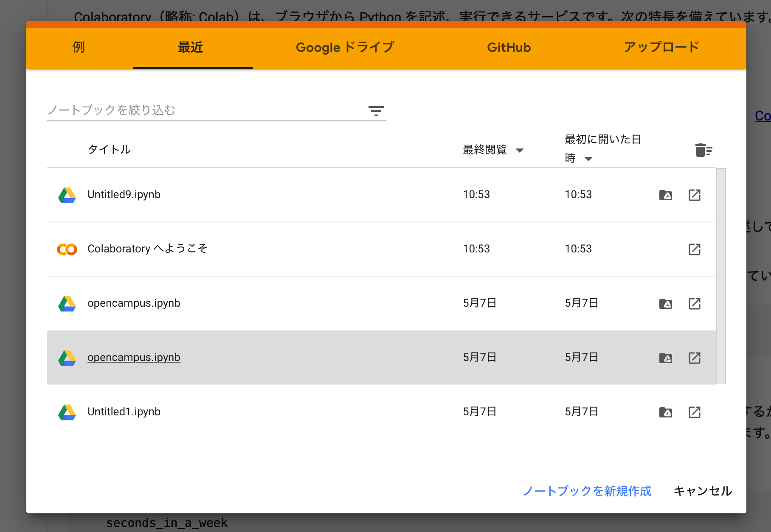Screen dimensions: 771x532
Task: Click ノートブックを新規作成 button
Action: (587, 491)
